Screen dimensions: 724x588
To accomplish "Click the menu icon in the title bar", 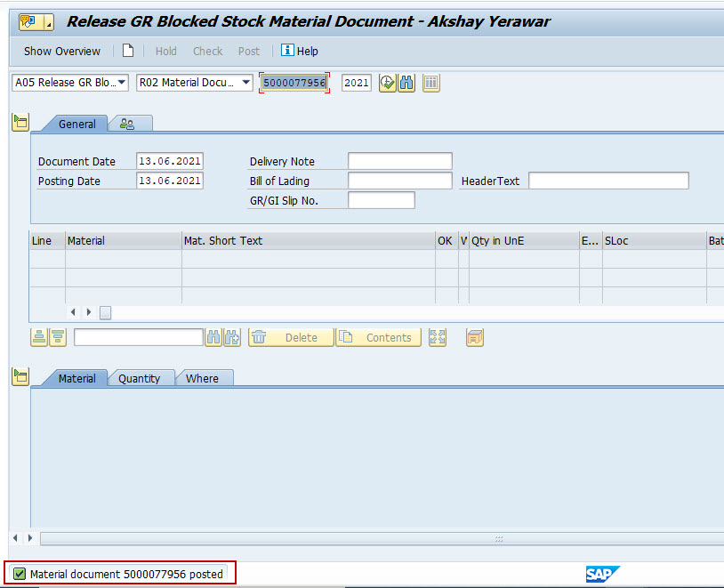I will coord(36,21).
